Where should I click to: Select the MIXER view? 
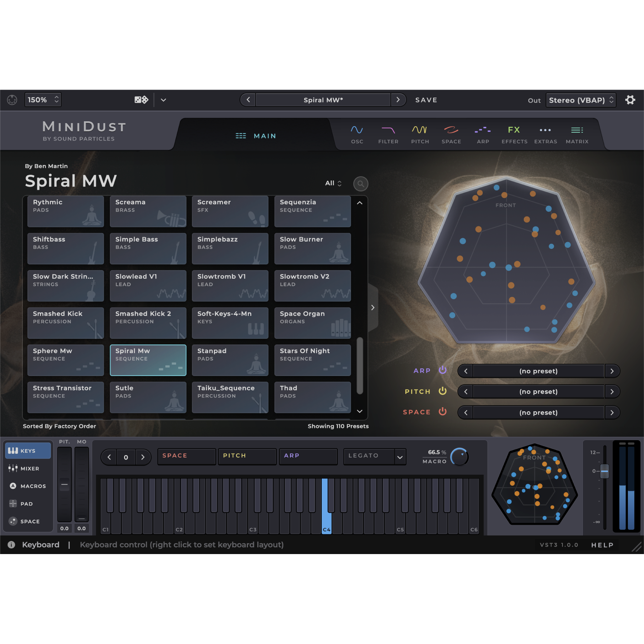click(x=28, y=468)
